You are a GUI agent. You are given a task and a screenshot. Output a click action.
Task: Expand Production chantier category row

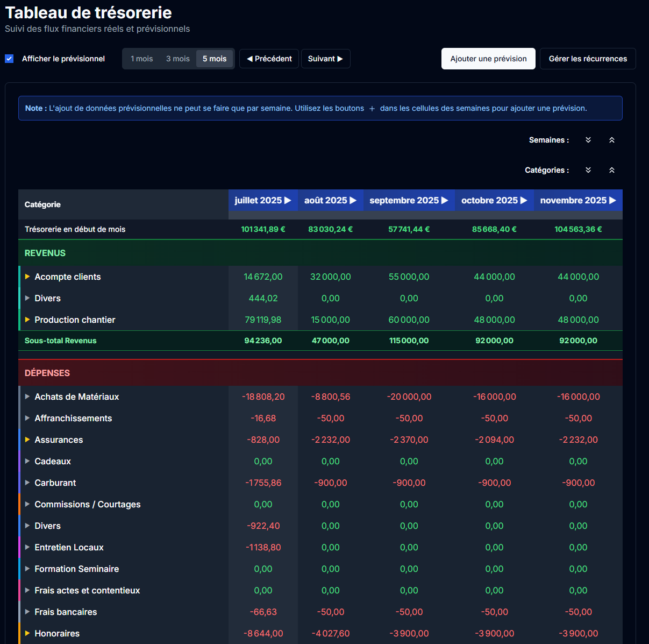[27, 320]
